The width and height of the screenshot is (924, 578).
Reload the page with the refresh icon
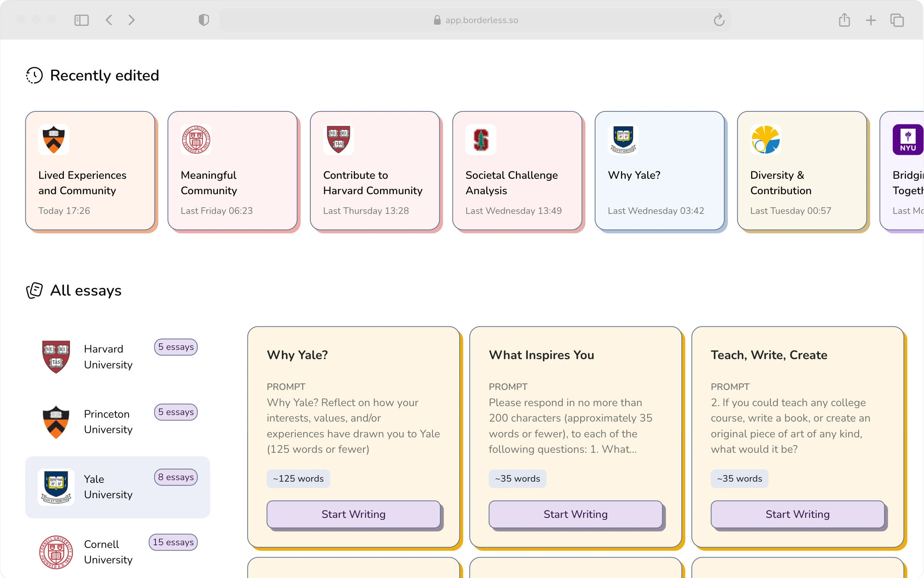719,20
